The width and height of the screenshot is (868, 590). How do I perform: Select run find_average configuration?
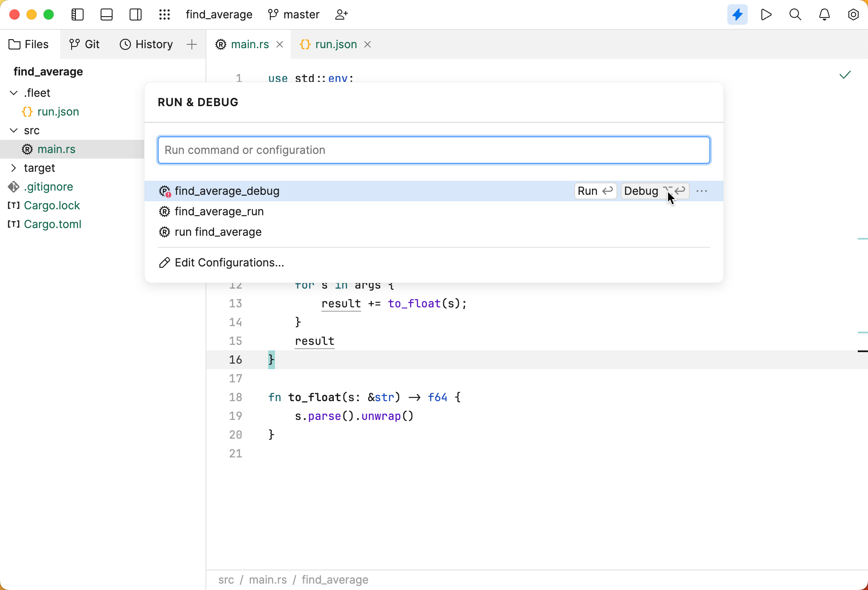218,232
